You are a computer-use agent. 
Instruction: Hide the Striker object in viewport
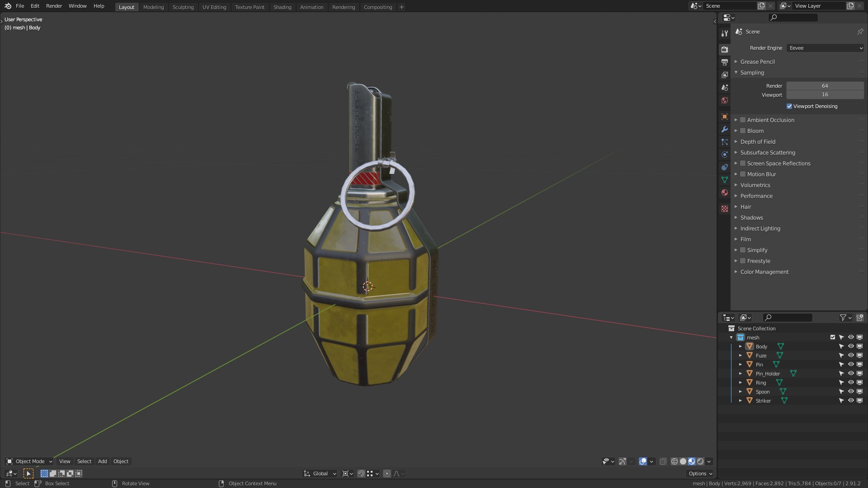(x=851, y=400)
